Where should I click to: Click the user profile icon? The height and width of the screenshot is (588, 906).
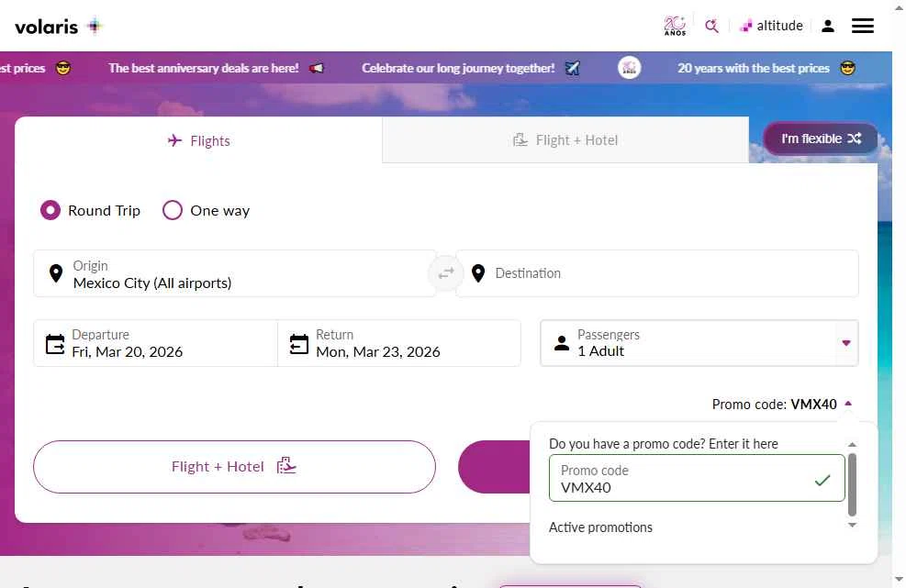coord(827,26)
